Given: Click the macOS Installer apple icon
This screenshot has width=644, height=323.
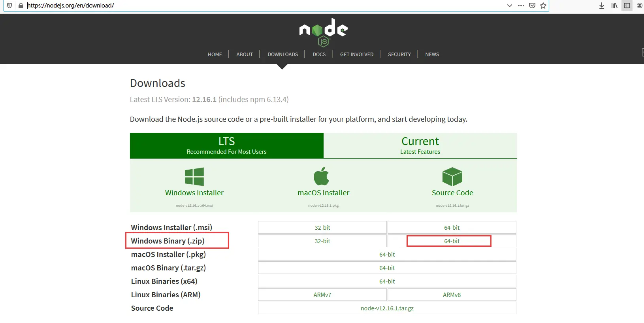Looking at the screenshot, I should [x=322, y=176].
